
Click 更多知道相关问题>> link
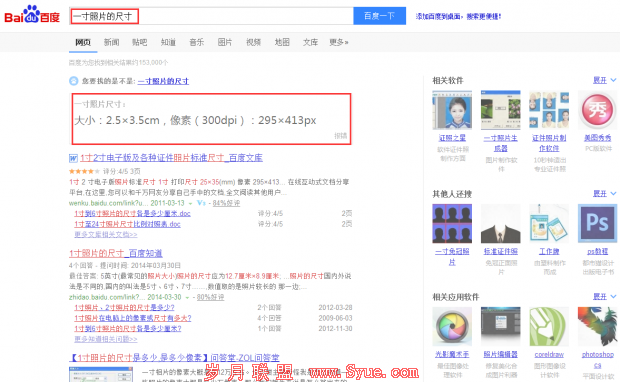click(106, 339)
